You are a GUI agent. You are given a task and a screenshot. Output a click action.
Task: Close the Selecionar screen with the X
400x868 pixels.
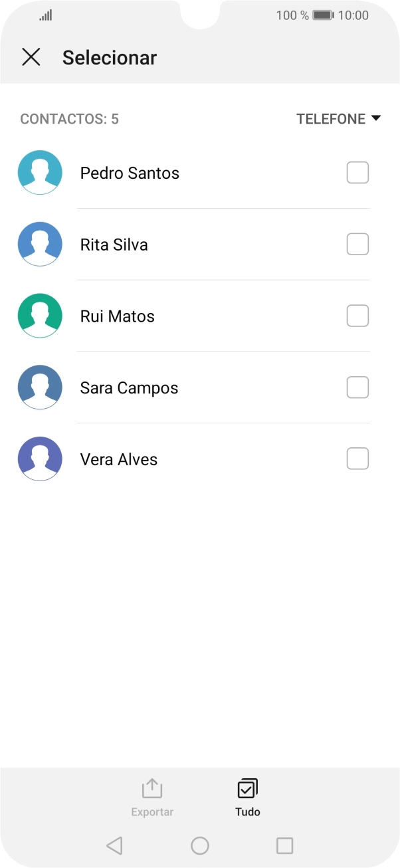click(x=31, y=57)
